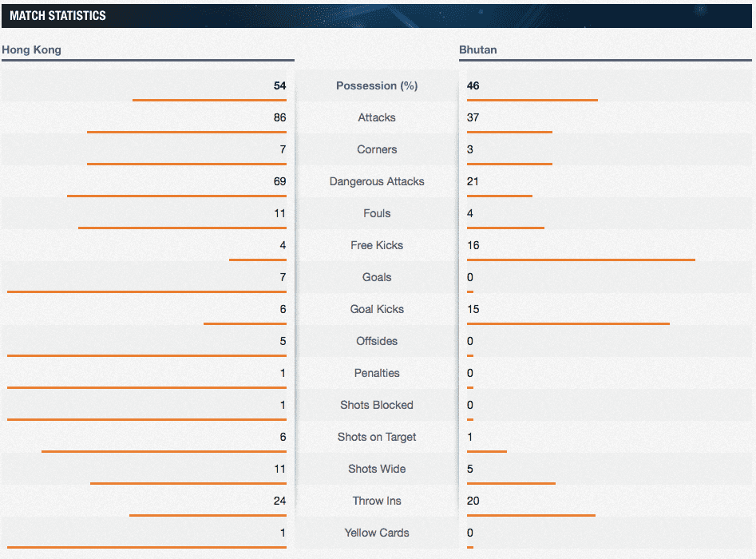This screenshot has width=756, height=559.
Task: Click the Corners stat label
Action: point(377,149)
